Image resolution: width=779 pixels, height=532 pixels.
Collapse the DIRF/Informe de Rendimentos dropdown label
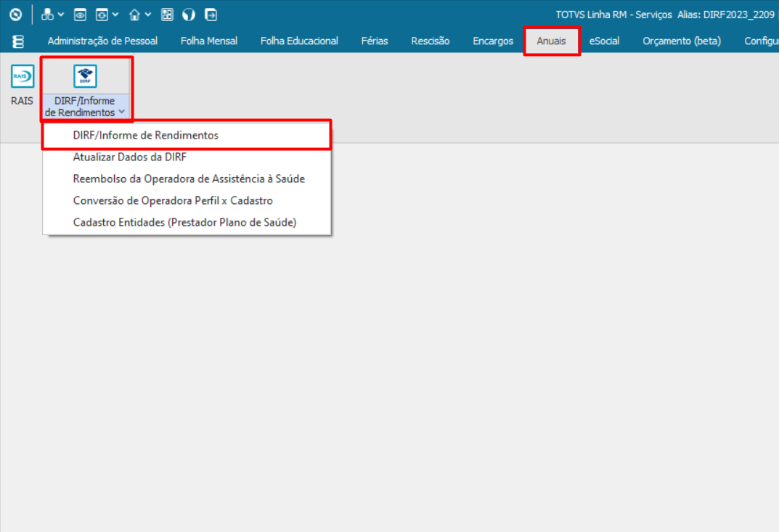click(85, 107)
